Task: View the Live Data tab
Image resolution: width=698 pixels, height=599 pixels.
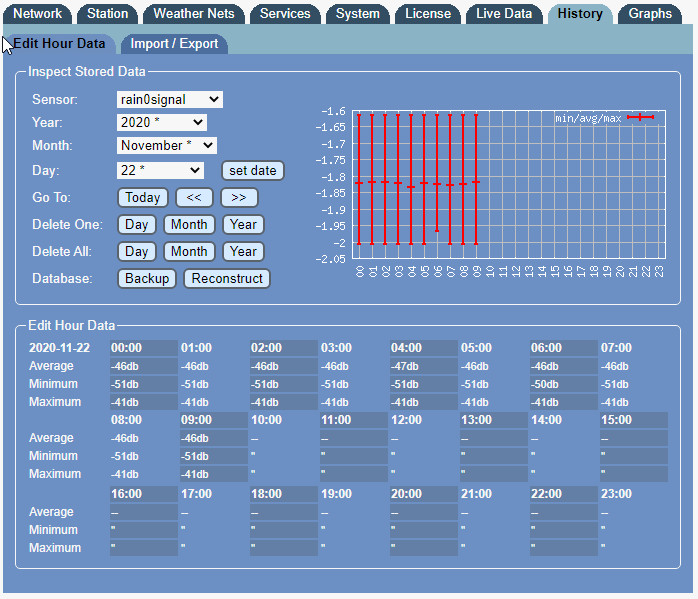Action: pyautogui.click(x=504, y=14)
